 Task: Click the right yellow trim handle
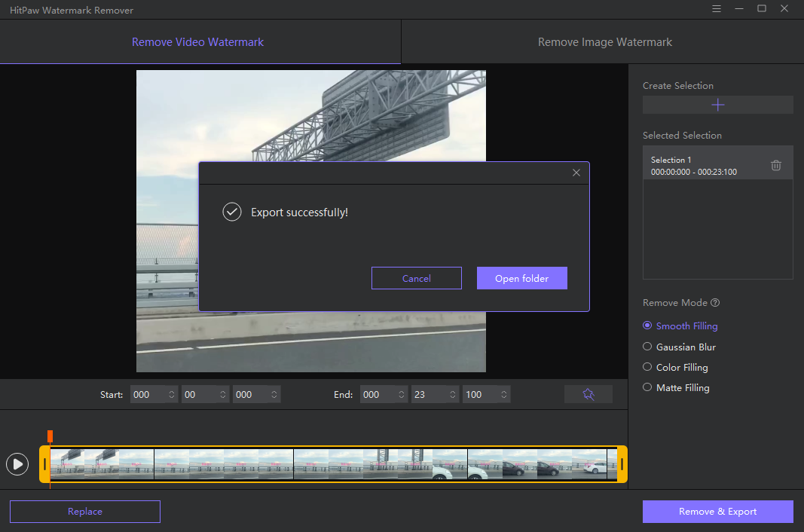(x=622, y=464)
